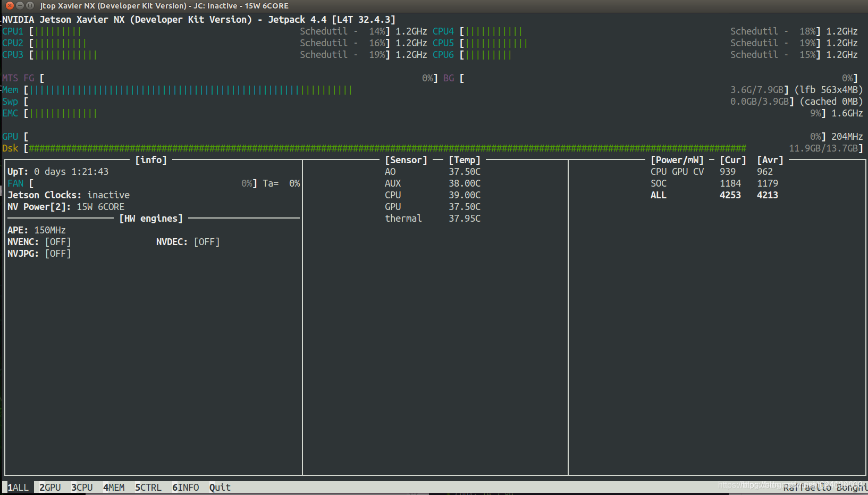
Task: Click the GPU sensor temperature 37.50C
Action: [465, 207]
